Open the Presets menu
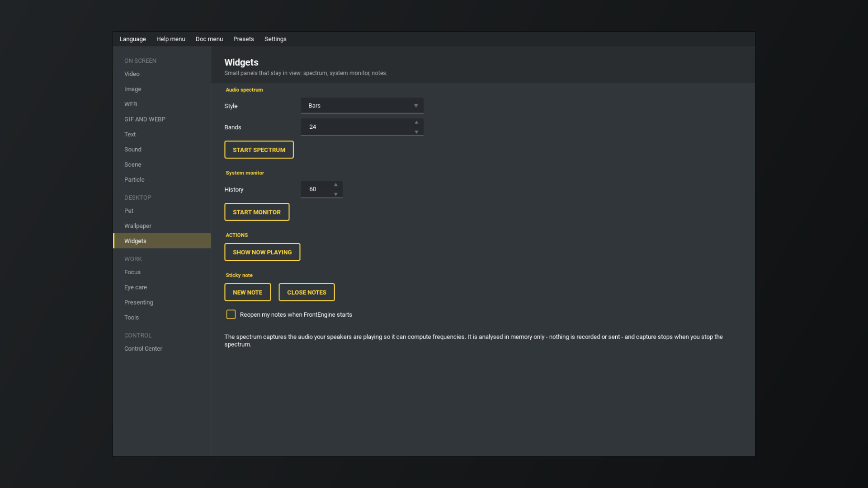This screenshot has width=868, height=488. pos(243,39)
